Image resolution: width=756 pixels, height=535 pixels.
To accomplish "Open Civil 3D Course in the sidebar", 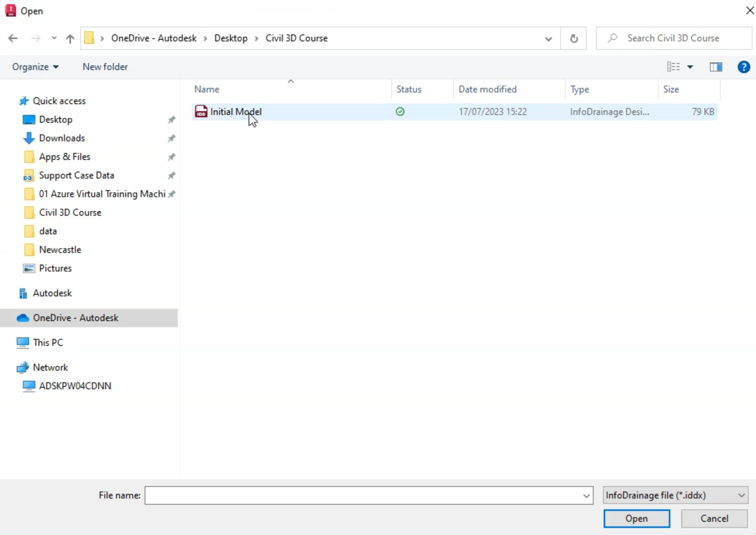I will click(x=70, y=212).
